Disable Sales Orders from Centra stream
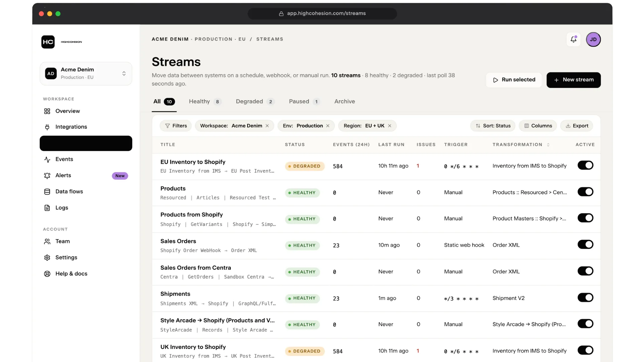This screenshot has width=644, height=362. tap(585, 271)
